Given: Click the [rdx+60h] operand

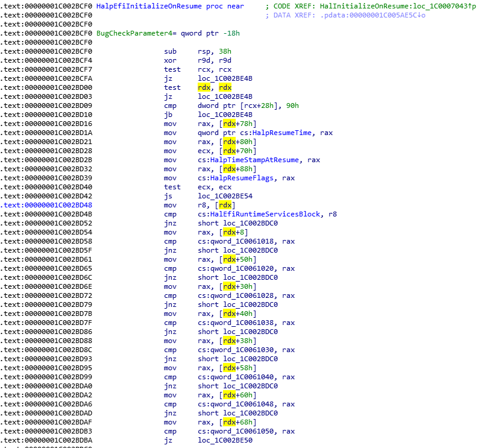Looking at the screenshot, I should pos(237,396).
